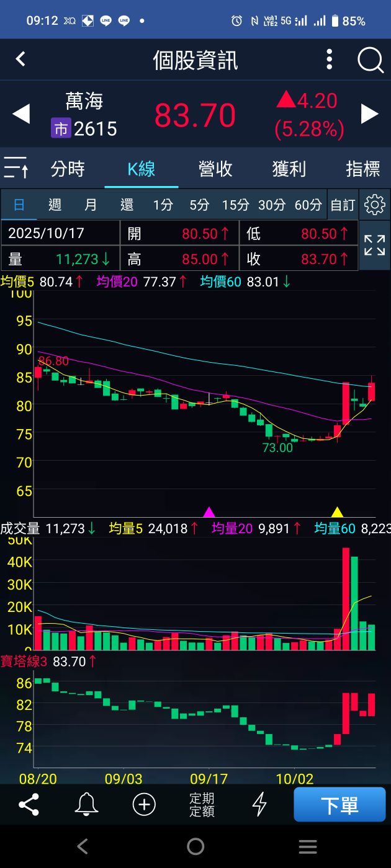This screenshot has height=868, width=391.
Task: Open the sort list icon beside 分時
Action: click(16, 168)
